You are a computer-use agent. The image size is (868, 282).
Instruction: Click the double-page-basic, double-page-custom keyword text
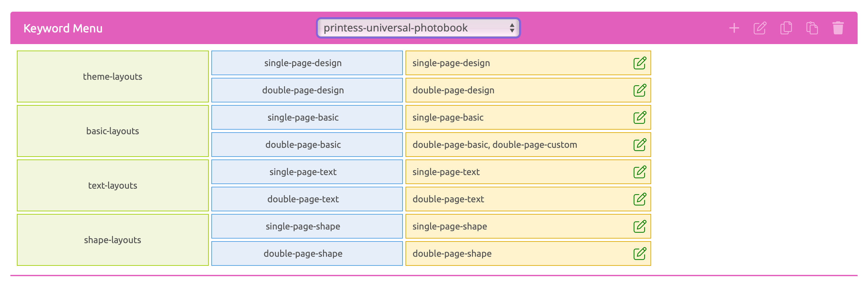[x=495, y=145]
